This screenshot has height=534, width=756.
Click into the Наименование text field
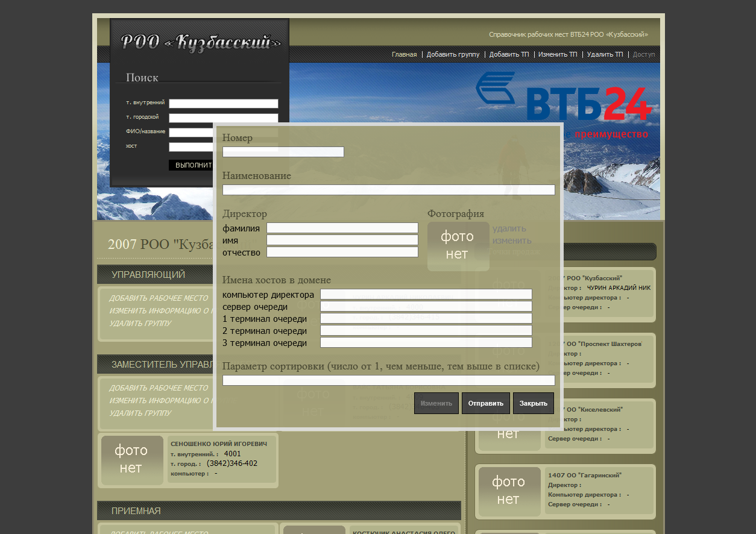388,190
